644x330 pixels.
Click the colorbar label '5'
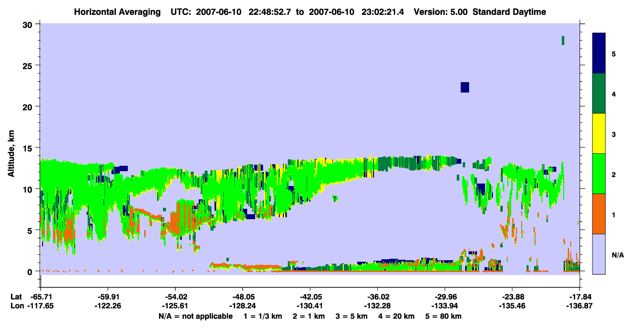pyautogui.click(x=614, y=53)
